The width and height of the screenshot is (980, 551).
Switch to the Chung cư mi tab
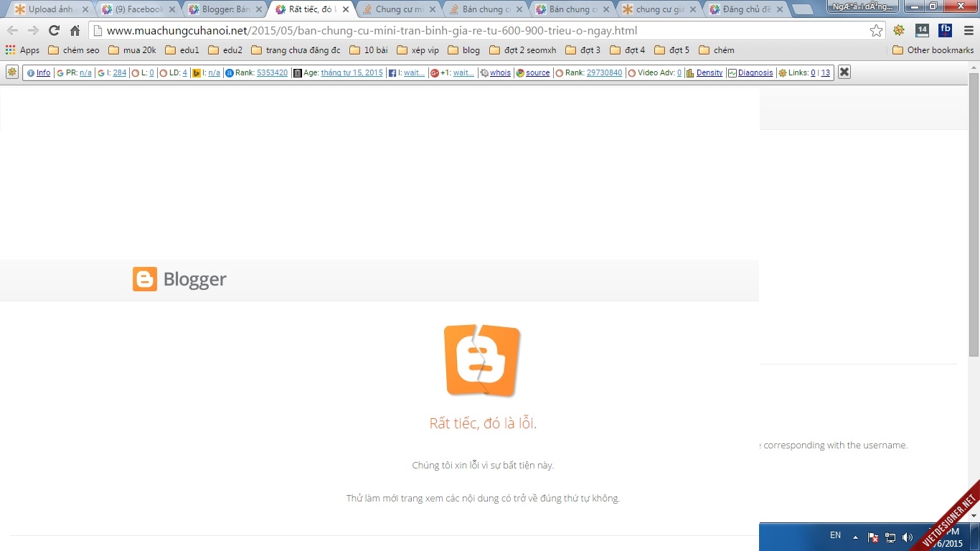click(398, 9)
